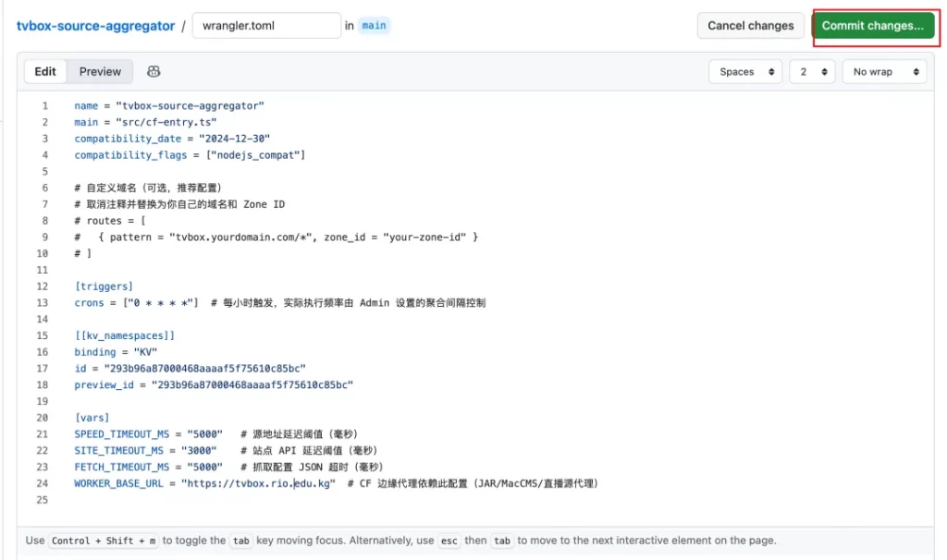Click the SPEED_TIMEOUT_MS line
Screen dimensions: 947x560
pyautogui.click(x=216, y=434)
